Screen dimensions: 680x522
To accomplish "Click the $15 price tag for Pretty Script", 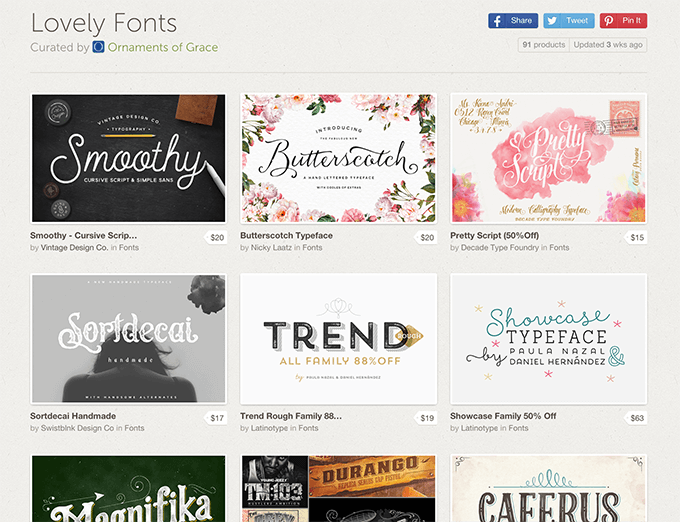I will pyautogui.click(x=636, y=238).
